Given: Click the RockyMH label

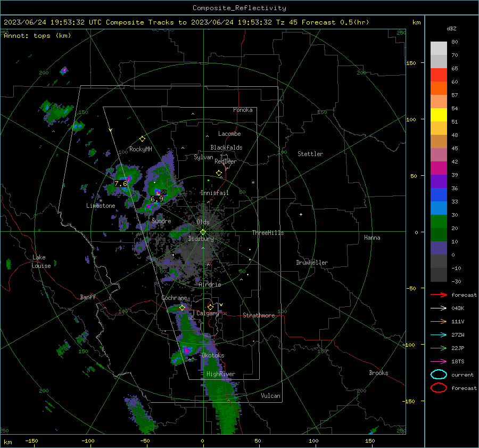Looking at the screenshot, I should [x=141, y=149].
